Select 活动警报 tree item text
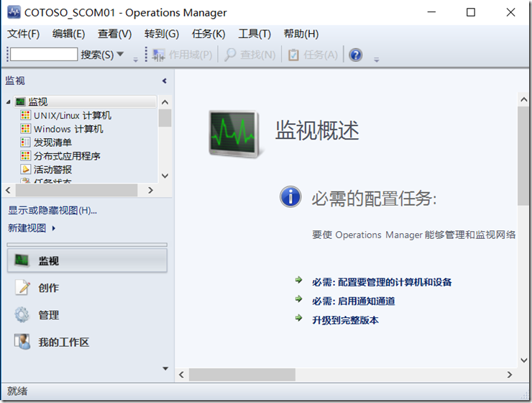 [x=52, y=169]
